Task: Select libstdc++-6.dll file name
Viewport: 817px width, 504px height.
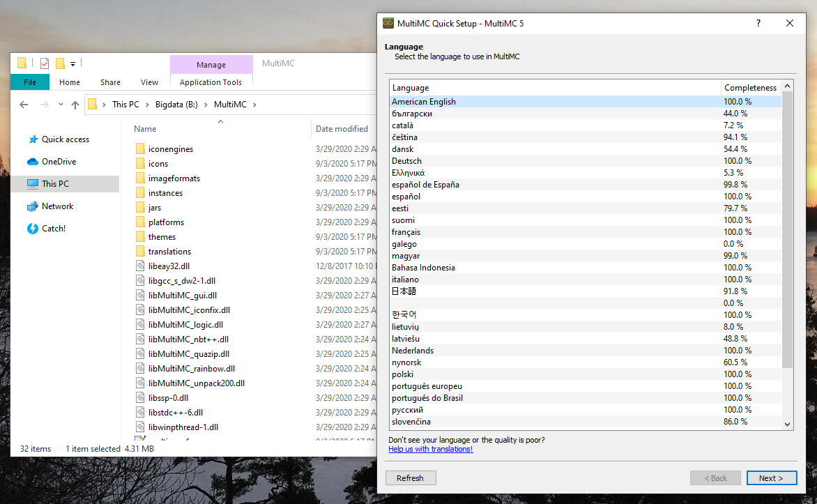Action: (x=176, y=412)
